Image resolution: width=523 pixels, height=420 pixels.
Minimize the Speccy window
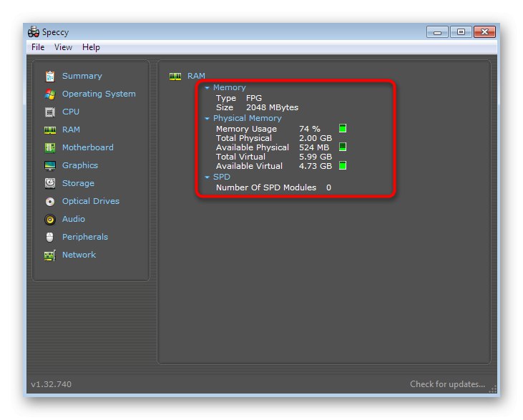(x=437, y=32)
